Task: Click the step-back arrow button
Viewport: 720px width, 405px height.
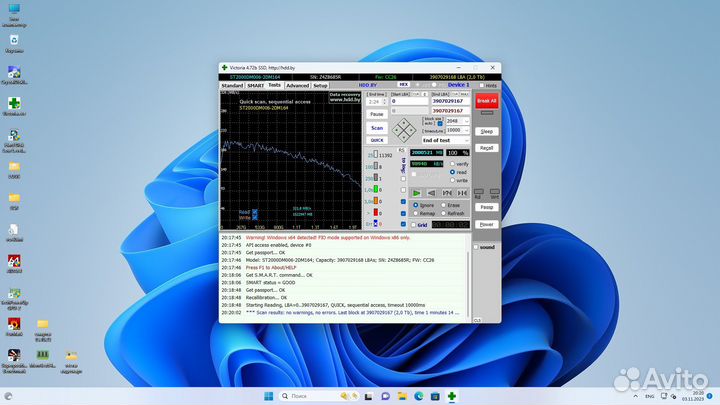Action: pyautogui.click(x=432, y=193)
